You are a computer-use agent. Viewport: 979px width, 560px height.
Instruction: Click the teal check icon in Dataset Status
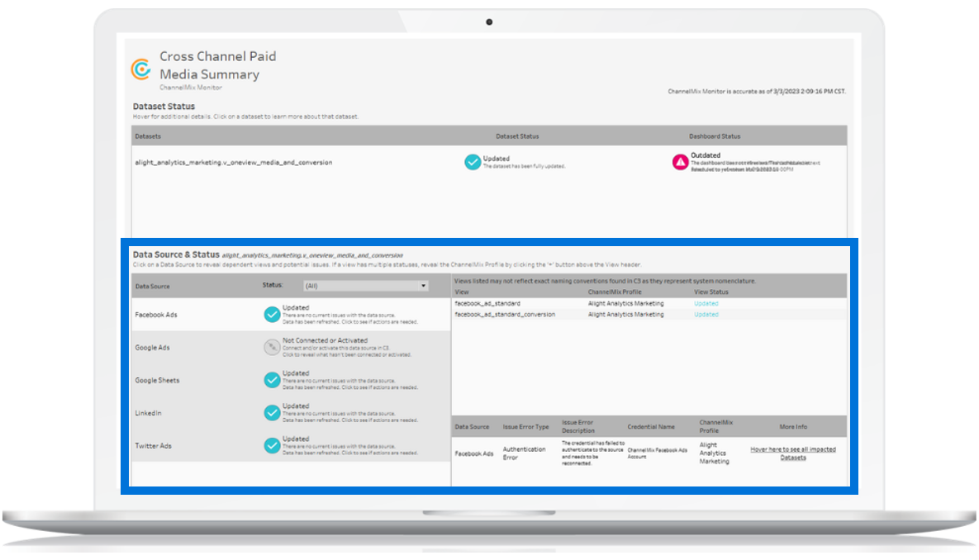[x=473, y=163]
